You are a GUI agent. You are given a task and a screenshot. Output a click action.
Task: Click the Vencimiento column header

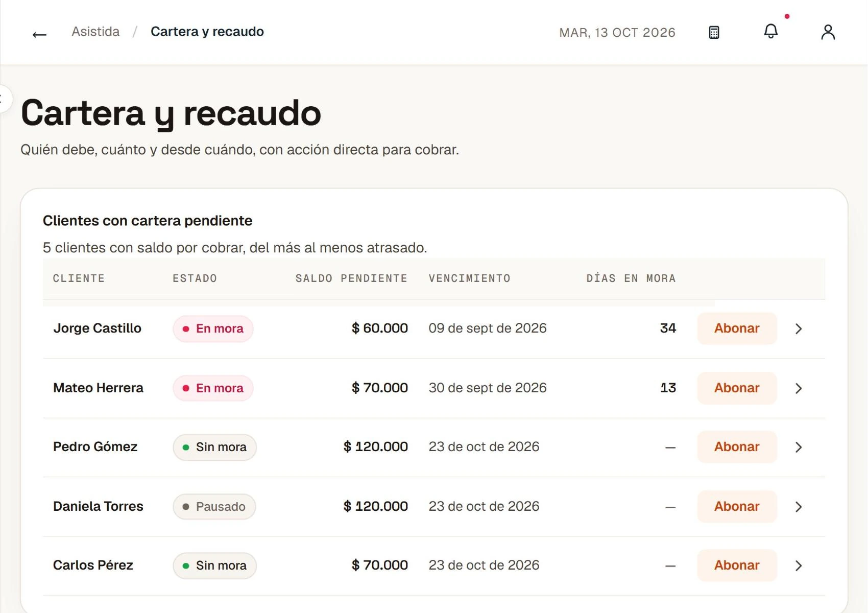click(469, 278)
